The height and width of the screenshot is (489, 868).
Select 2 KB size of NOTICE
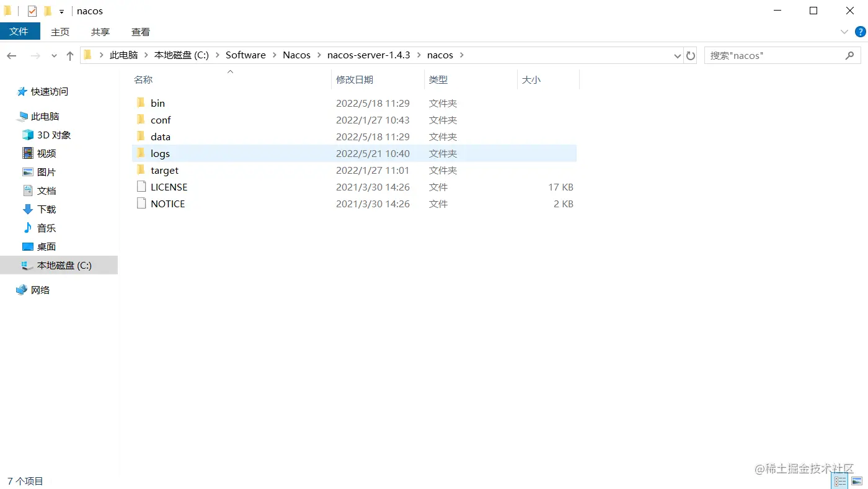click(563, 204)
